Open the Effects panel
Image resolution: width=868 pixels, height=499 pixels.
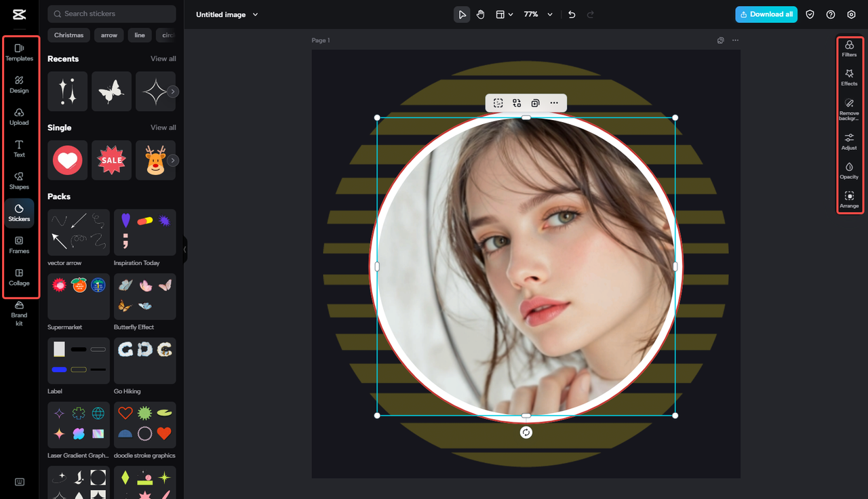click(x=849, y=77)
